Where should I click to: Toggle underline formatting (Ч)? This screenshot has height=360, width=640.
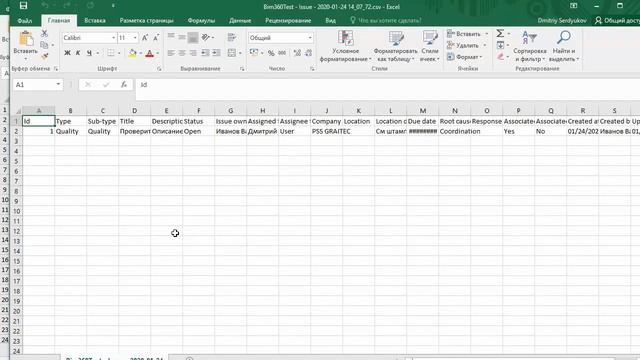point(89,53)
